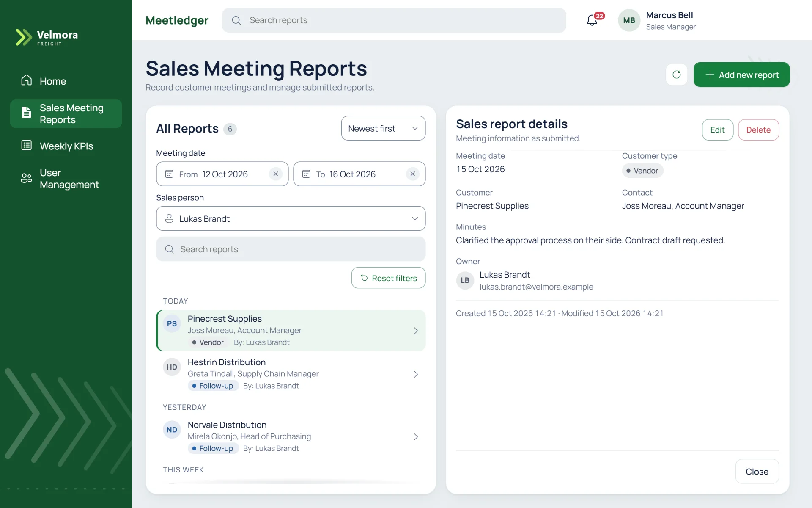Click the All Reports count badge 6

(x=230, y=129)
